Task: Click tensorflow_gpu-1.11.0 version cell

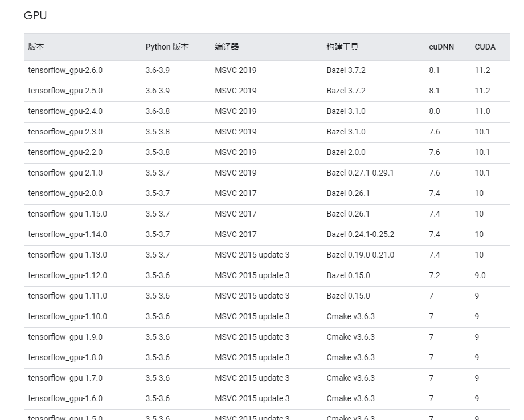Action: point(68,296)
